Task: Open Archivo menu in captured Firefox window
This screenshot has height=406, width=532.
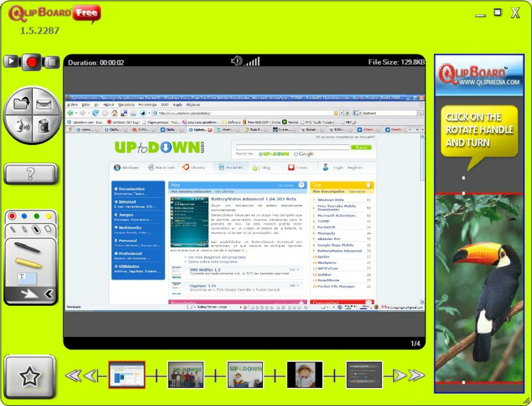Action: pos(72,105)
